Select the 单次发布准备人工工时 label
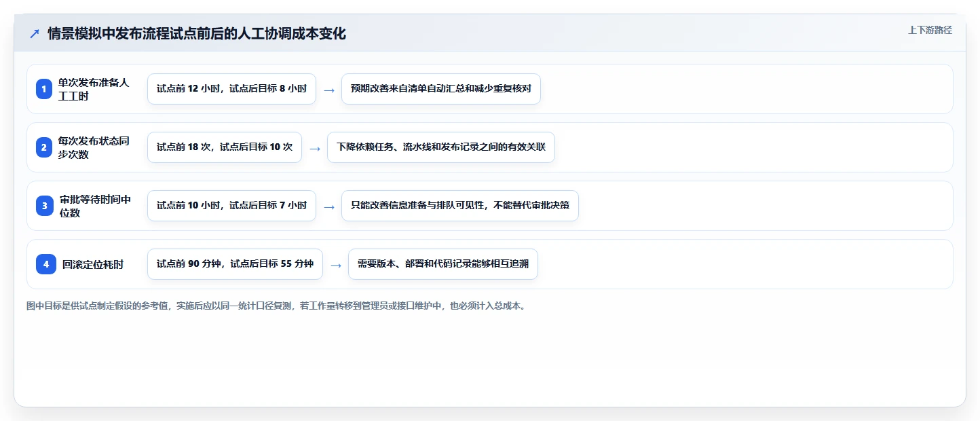The image size is (980, 421). point(94,89)
